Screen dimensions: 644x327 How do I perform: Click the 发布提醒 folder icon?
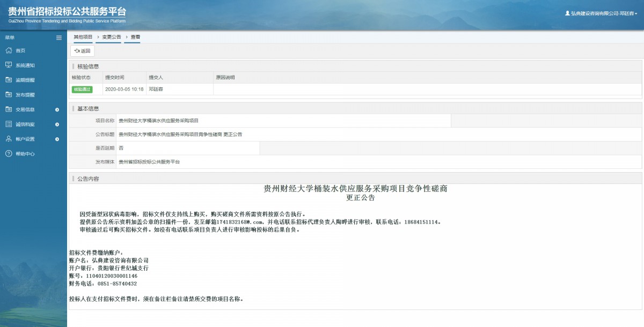click(x=8, y=94)
